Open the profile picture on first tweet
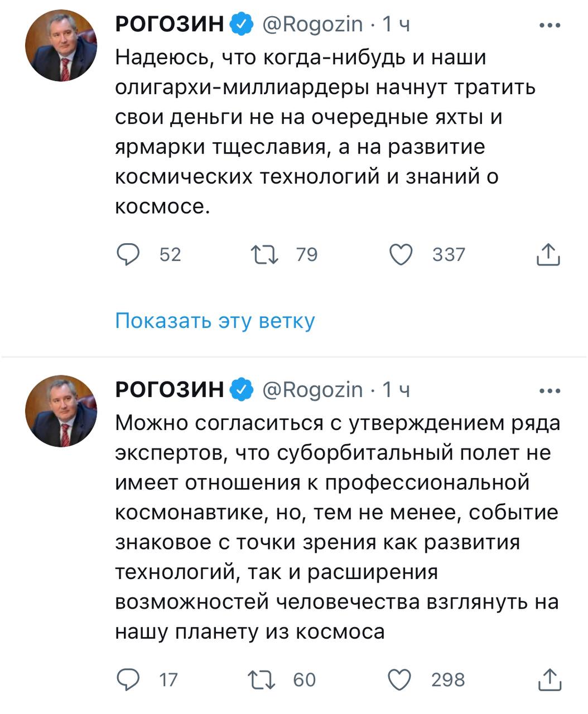Image resolution: width=588 pixels, height=714 pixels. 61,45
